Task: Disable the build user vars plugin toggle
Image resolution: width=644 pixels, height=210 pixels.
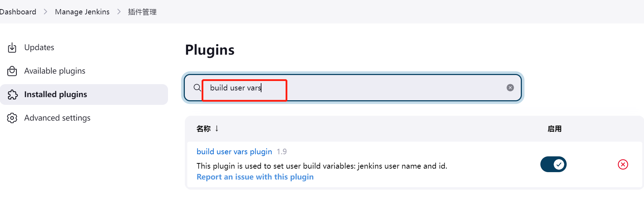Action: 553,164
